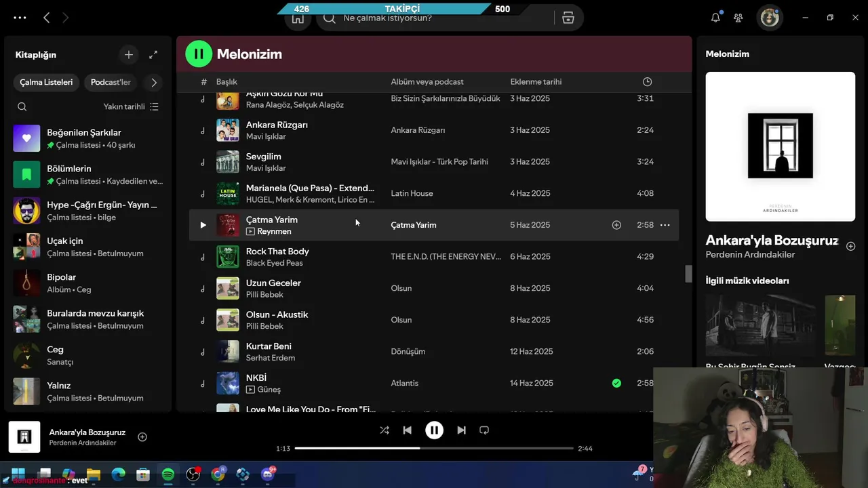Open OBS Studio from the taskbar
The height and width of the screenshot is (488, 868).
pyautogui.click(x=193, y=474)
